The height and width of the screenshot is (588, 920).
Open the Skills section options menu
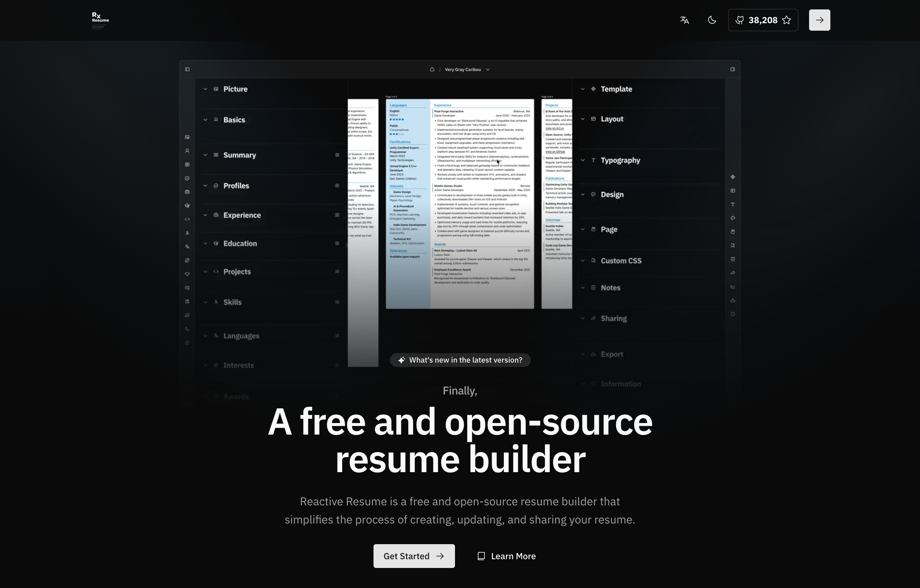tap(337, 302)
